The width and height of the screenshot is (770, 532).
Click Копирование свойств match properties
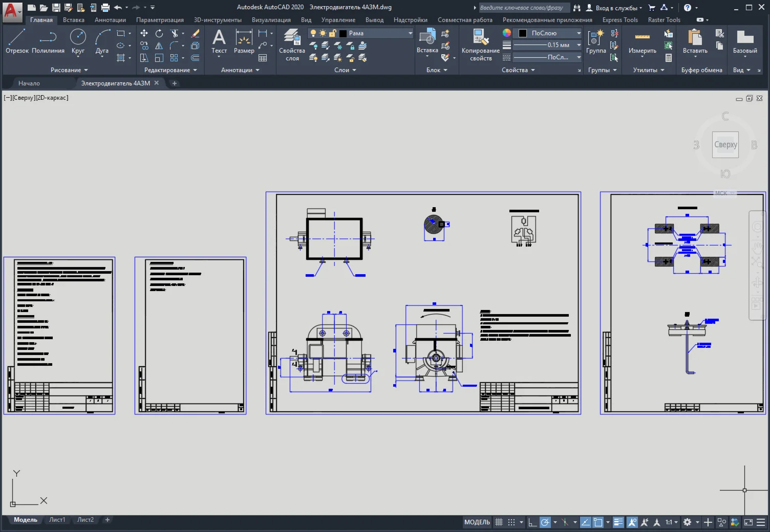(x=480, y=45)
